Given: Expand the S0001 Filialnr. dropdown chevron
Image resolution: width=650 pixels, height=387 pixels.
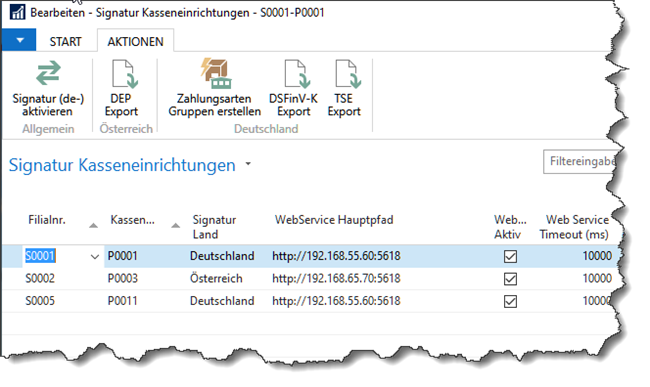Looking at the screenshot, I should [95, 257].
